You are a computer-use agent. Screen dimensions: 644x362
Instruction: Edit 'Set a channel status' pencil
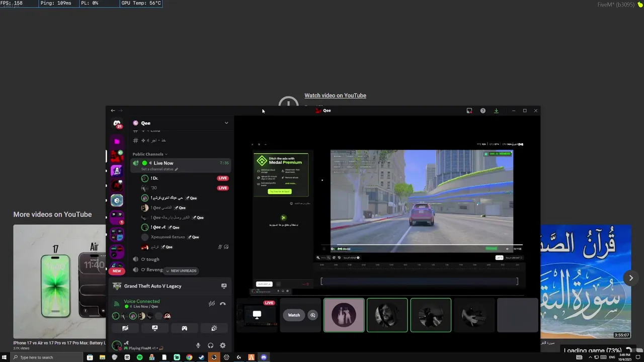(177, 169)
